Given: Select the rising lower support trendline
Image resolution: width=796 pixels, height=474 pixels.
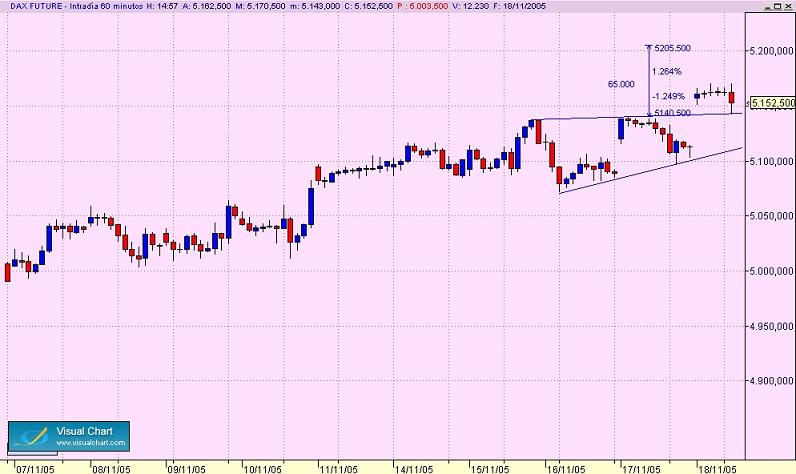Looking at the screenshot, I should 650,171.
